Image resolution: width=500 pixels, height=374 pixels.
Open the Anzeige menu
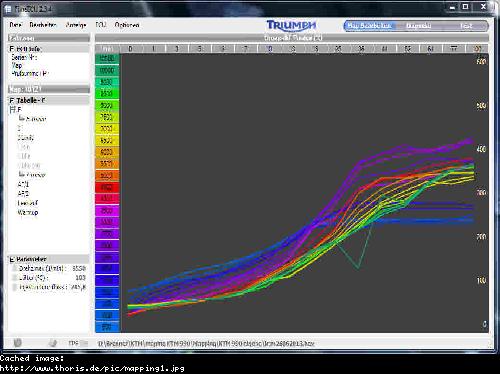(x=76, y=25)
